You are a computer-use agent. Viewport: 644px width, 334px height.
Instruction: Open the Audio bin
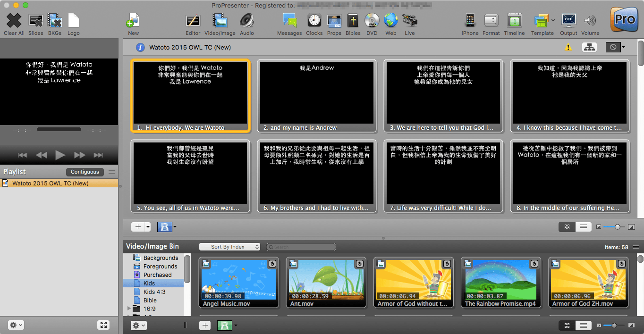(246, 21)
